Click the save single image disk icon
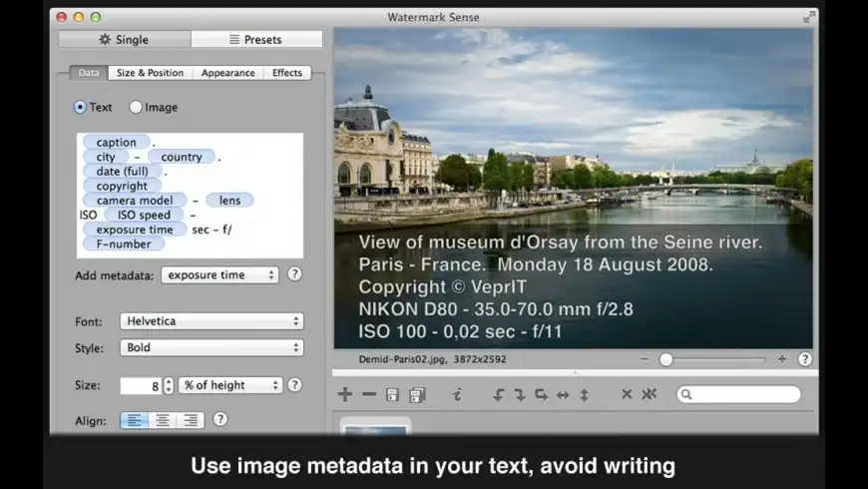 (x=392, y=395)
